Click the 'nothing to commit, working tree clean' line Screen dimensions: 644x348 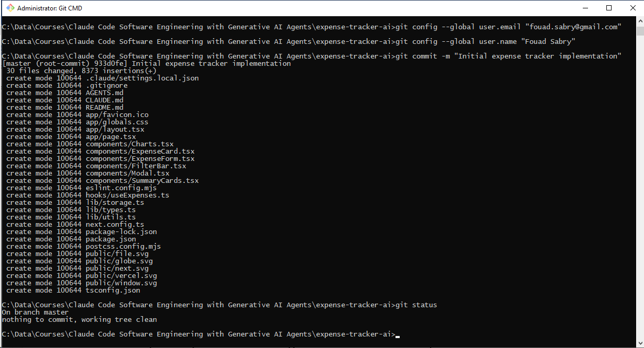pos(80,319)
